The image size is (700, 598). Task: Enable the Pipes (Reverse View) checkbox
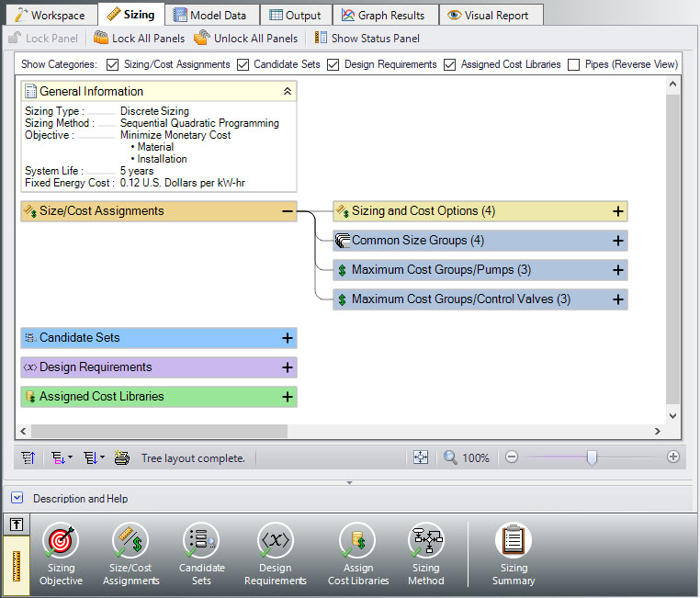click(x=574, y=65)
